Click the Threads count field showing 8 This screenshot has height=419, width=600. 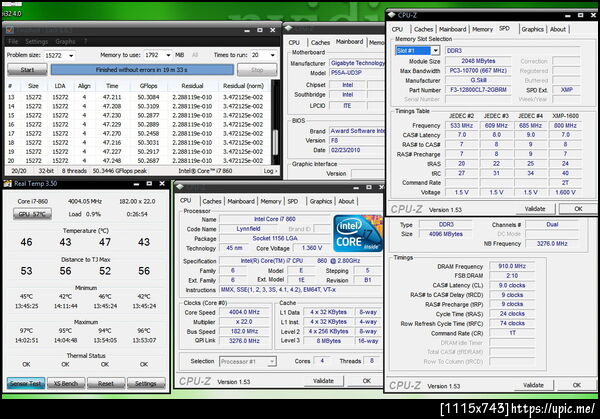point(371,361)
